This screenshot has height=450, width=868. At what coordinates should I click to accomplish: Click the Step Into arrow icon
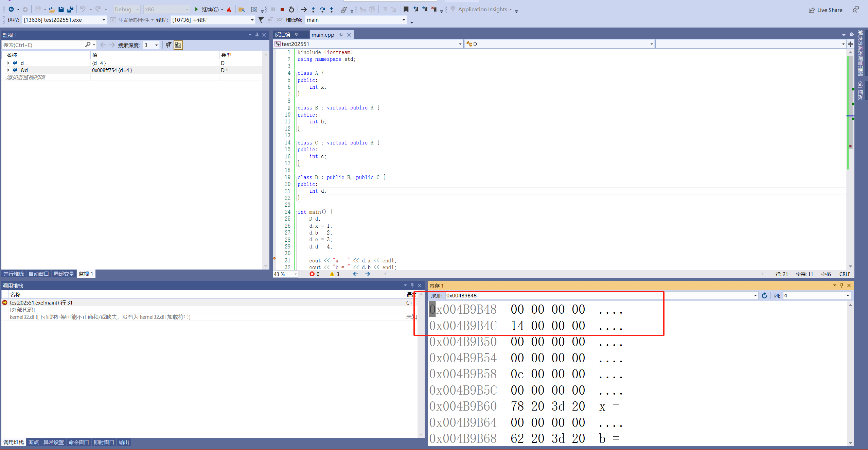pyautogui.click(x=313, y=10)
